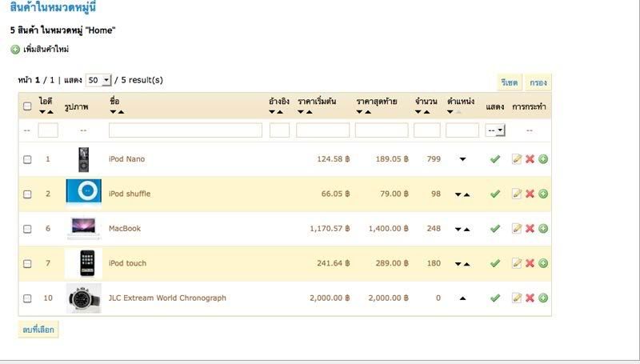This screenshot has height=364, width=640.
Task: Sort final price column ascending
Action: tap(368, 112)
